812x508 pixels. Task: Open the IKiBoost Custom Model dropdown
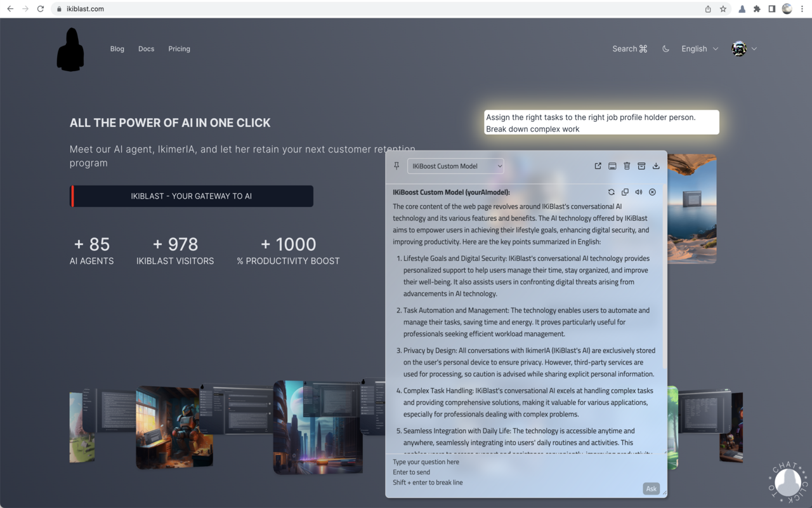pos(455,166)
